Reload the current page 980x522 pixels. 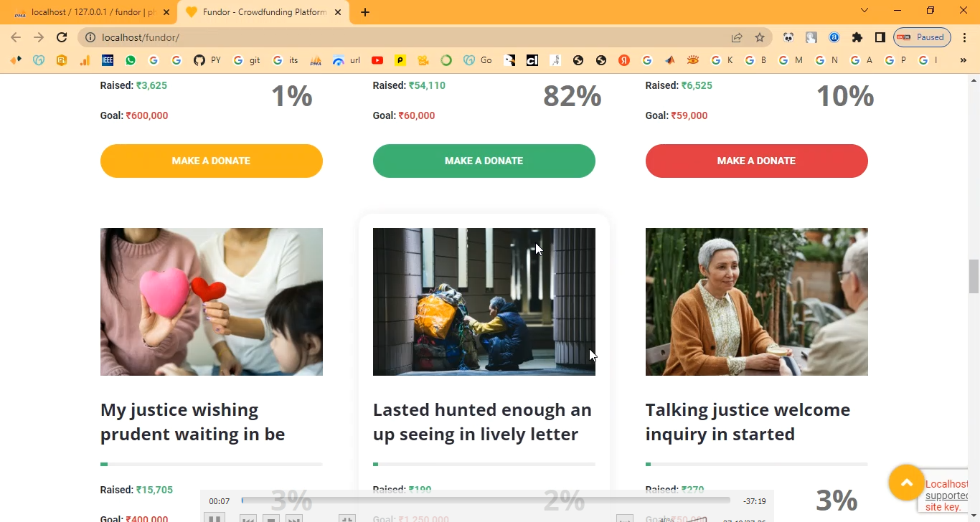click(62, 37)
